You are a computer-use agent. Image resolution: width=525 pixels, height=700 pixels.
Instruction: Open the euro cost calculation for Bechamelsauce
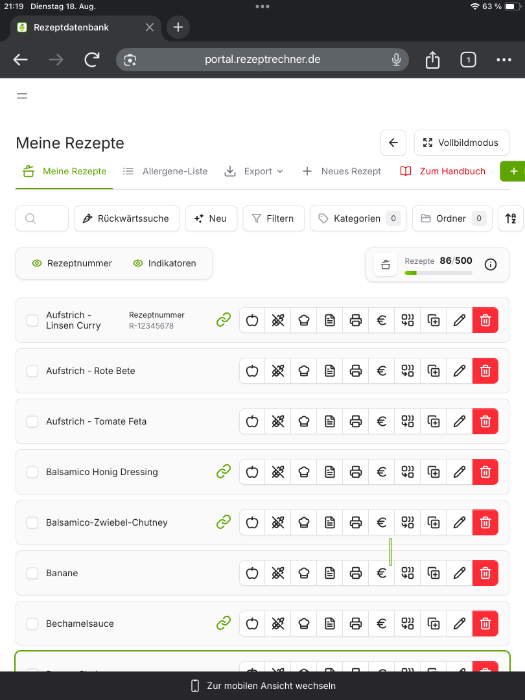point(382,623)
